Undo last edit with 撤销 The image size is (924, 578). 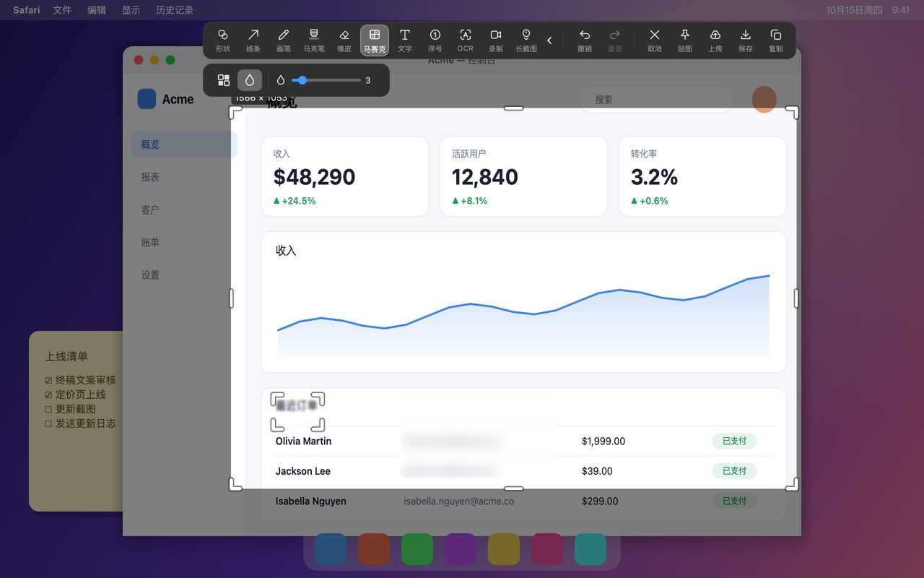tap(585, 40)
